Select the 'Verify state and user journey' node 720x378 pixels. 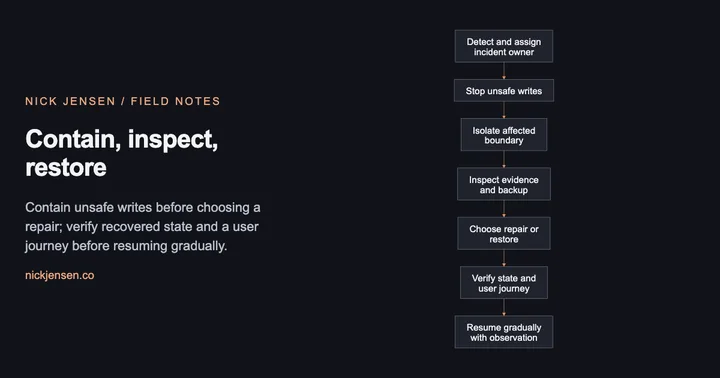[x=504, y=282]
